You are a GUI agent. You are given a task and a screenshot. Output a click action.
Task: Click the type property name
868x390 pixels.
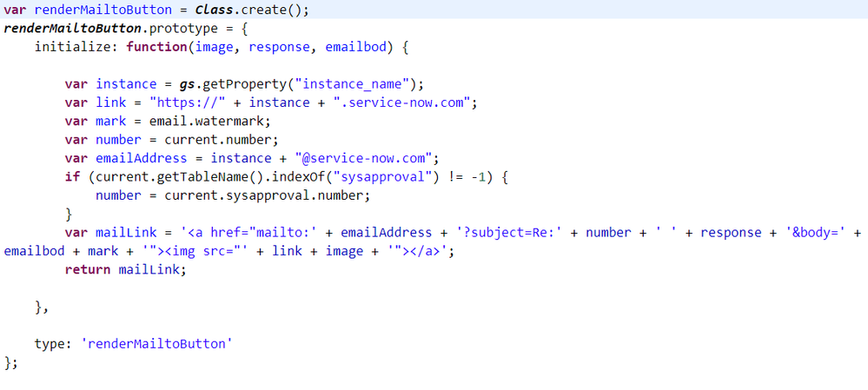point(50,344)
